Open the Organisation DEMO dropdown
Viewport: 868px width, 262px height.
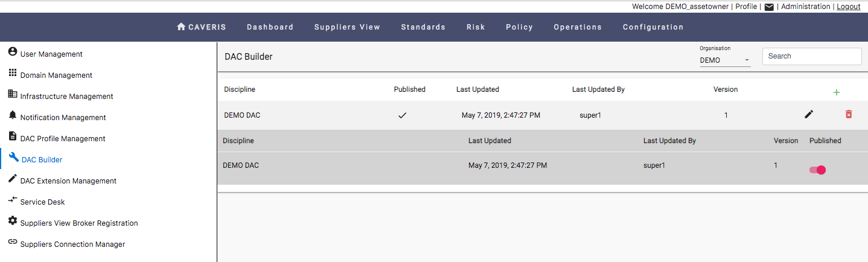coord(725,60)
